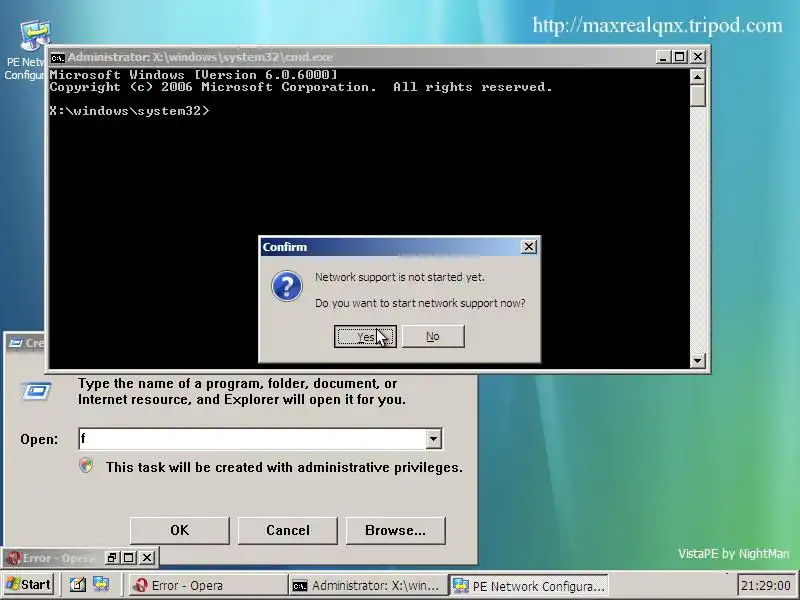This screenshot has height=600, width=800.
Task: Switch to PE Network Configurator taskbar button
Action: coord(528,585)
